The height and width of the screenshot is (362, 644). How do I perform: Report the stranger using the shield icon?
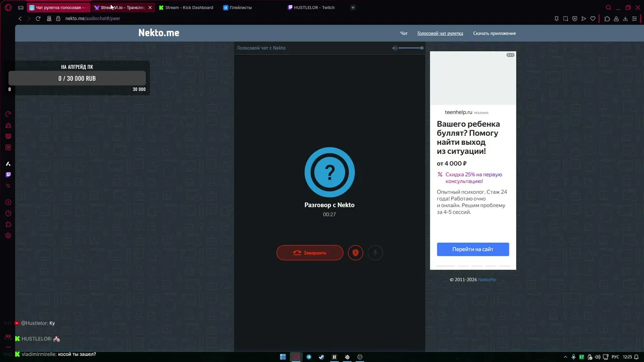tap(355, 253)
